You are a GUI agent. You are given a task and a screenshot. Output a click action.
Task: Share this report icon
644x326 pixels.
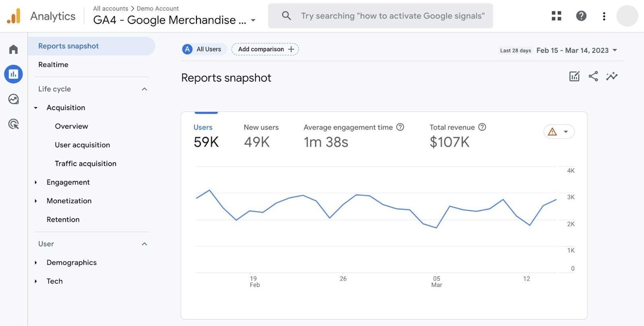593,76
